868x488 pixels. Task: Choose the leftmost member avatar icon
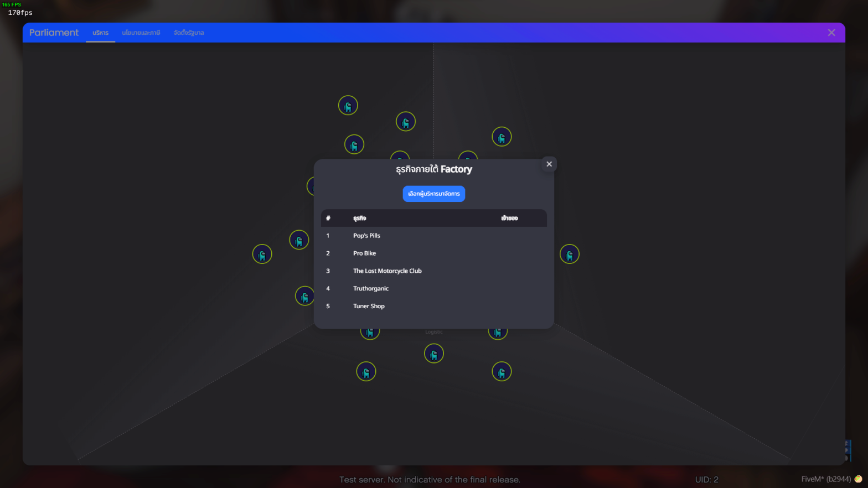click(262, 254)
